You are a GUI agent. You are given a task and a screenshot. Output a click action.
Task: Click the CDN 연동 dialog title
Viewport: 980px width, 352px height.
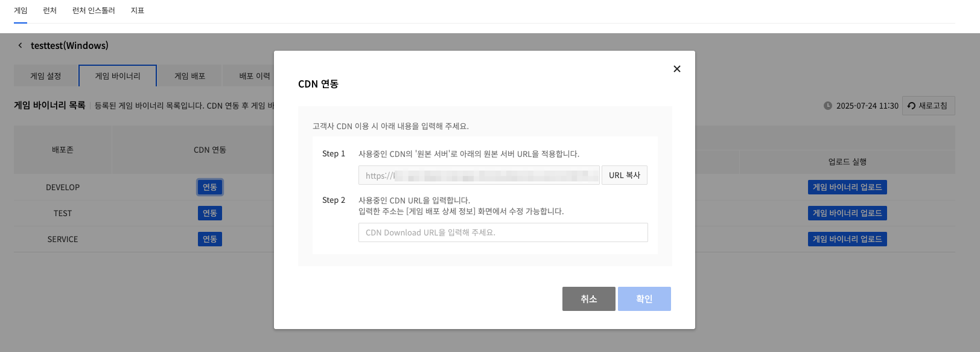pyautogui.click(x=318, y=84)
